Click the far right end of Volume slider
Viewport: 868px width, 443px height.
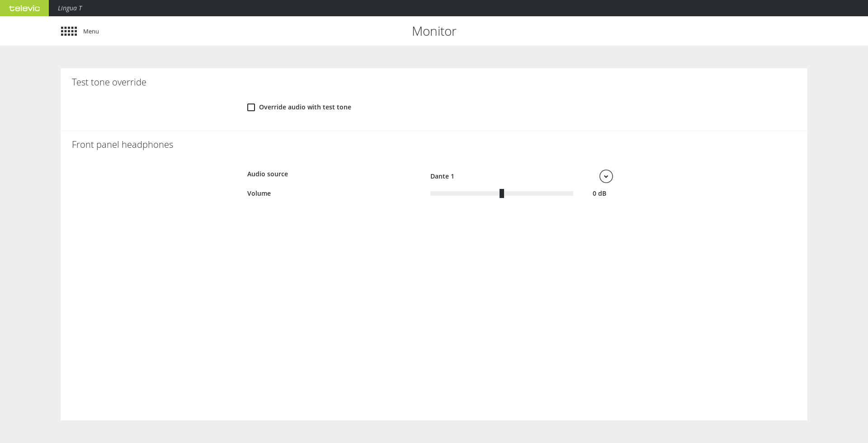[x=571, y=193]
